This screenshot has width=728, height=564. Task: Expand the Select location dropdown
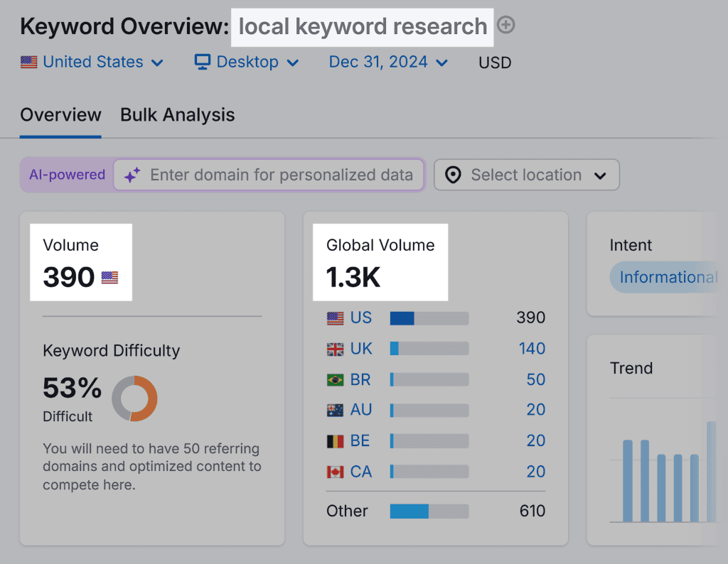pos(526,175)
